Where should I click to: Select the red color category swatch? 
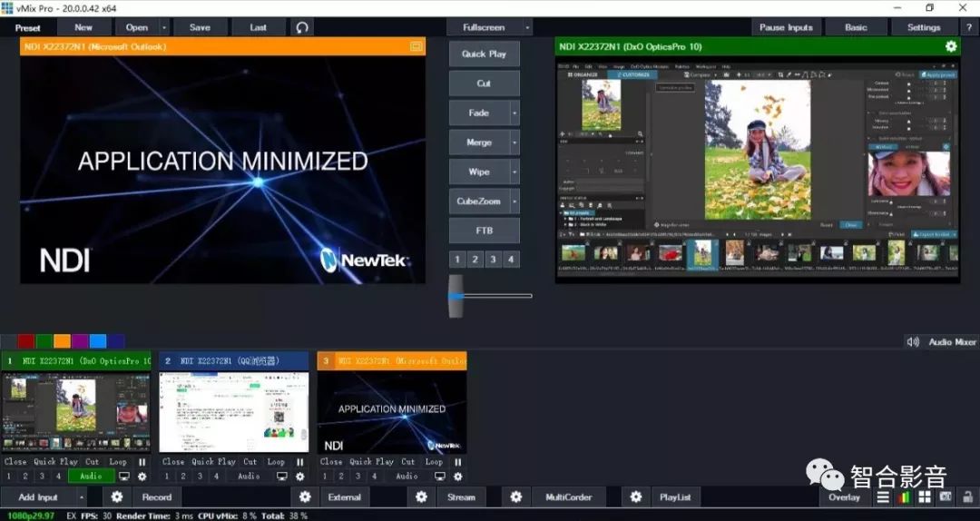coord(25,341)
